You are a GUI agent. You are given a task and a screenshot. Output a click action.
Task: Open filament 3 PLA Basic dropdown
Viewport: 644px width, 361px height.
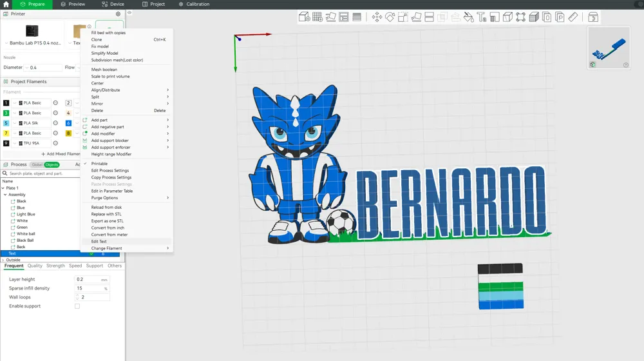click(31, 113)
